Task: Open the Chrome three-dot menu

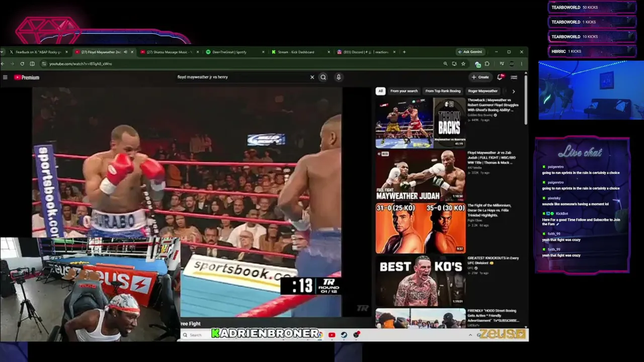Action: click(522, 64)
